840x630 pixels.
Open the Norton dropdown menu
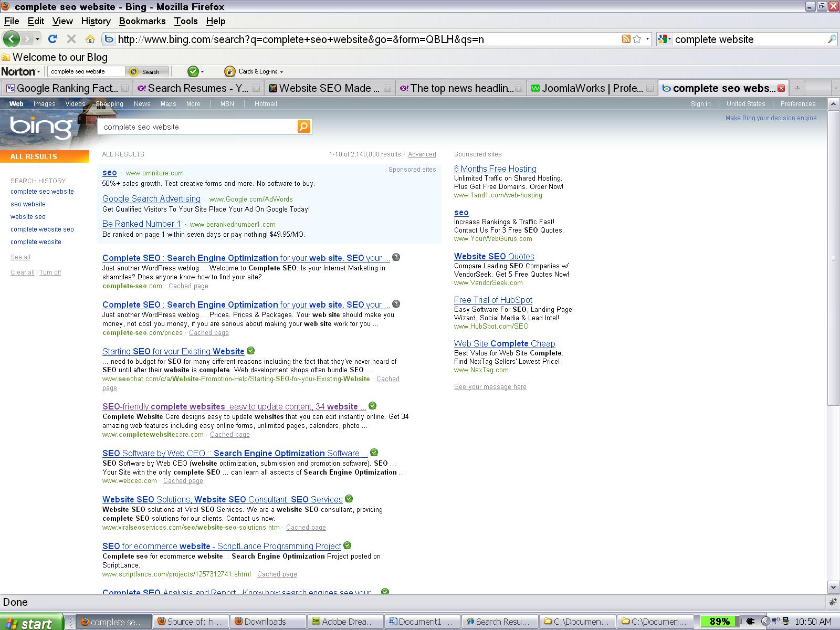(x=20, y=71)
